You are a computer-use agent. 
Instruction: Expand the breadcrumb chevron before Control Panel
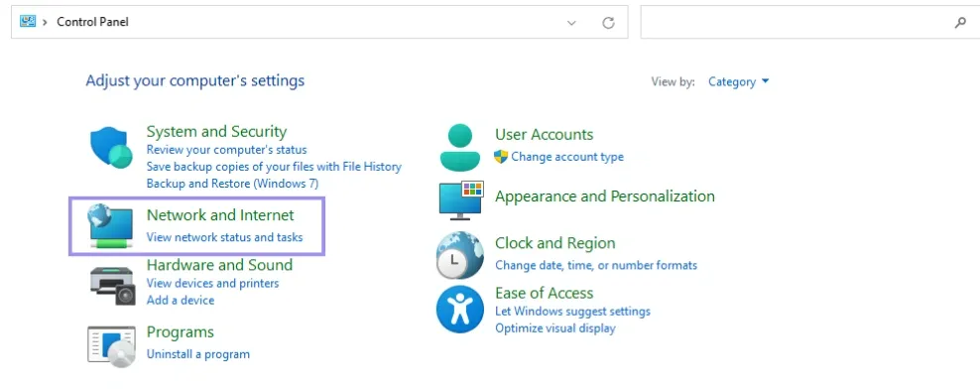(45, 22)
